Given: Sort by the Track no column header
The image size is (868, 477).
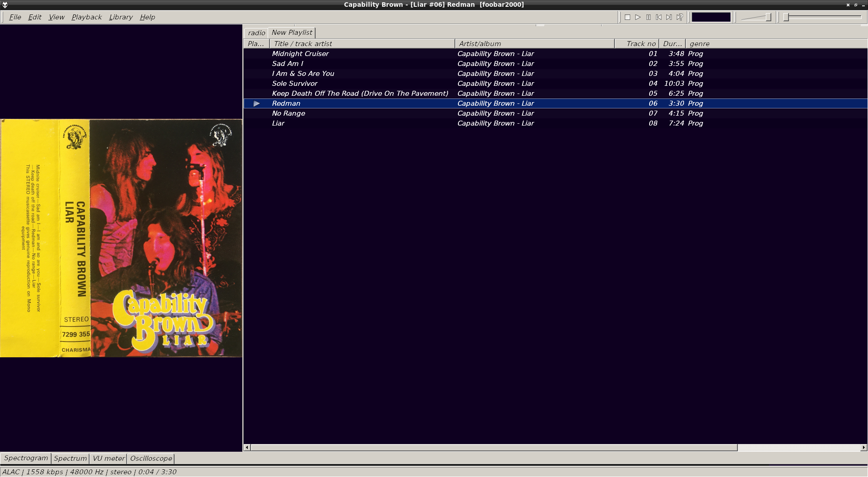Looking at the screenshot, I should point(637,44).
